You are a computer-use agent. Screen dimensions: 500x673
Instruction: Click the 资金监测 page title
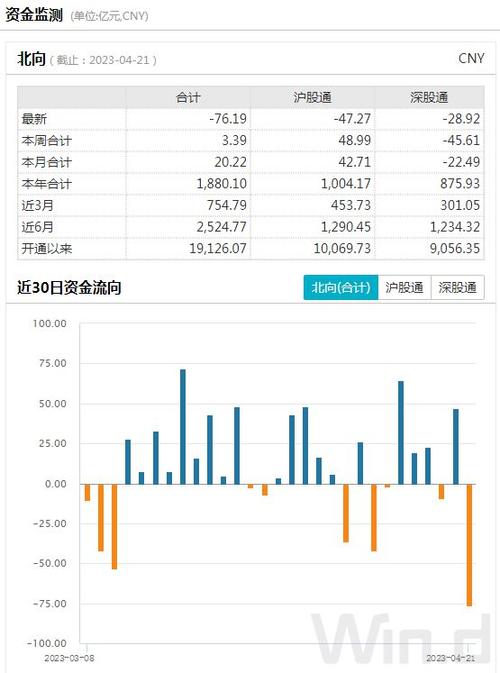click(x=34, y=15)
